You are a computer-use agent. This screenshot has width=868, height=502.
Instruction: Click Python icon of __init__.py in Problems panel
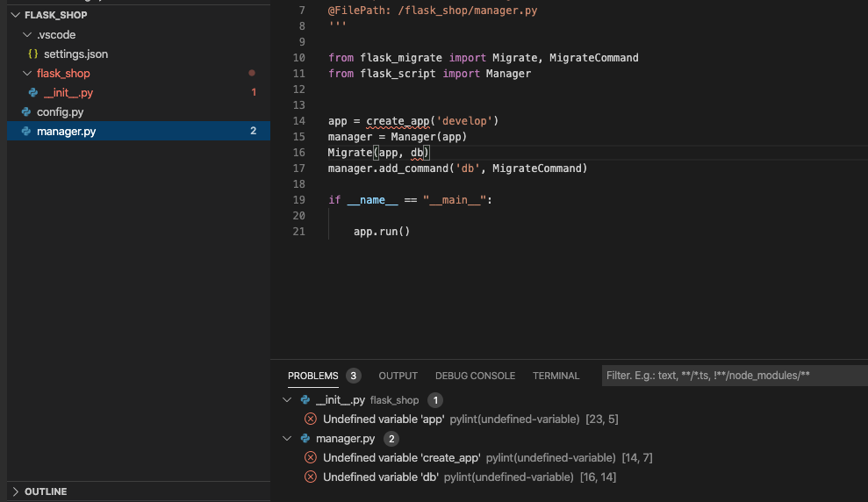pyautogui.click(x=305, y=399)
